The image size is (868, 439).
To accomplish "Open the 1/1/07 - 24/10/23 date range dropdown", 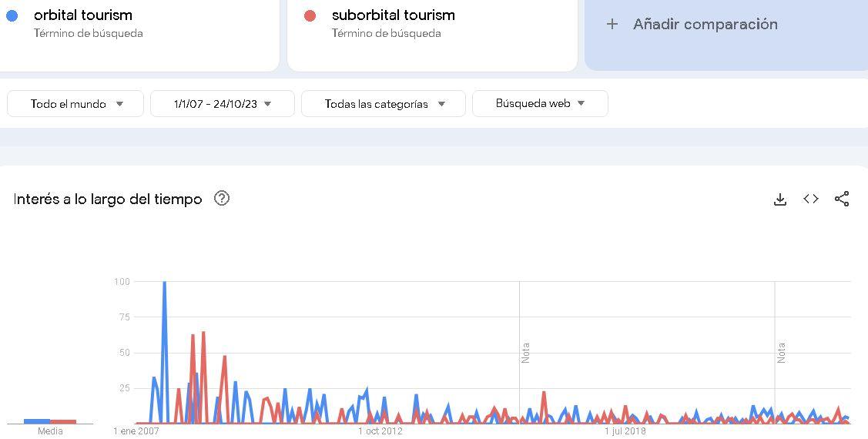I will tap(223, 103).
